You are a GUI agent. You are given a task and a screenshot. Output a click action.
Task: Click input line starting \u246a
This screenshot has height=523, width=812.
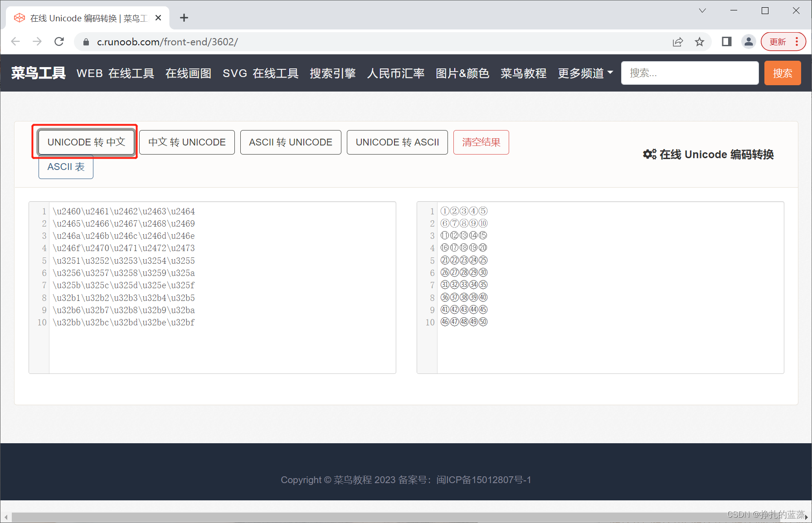point(124,236)
